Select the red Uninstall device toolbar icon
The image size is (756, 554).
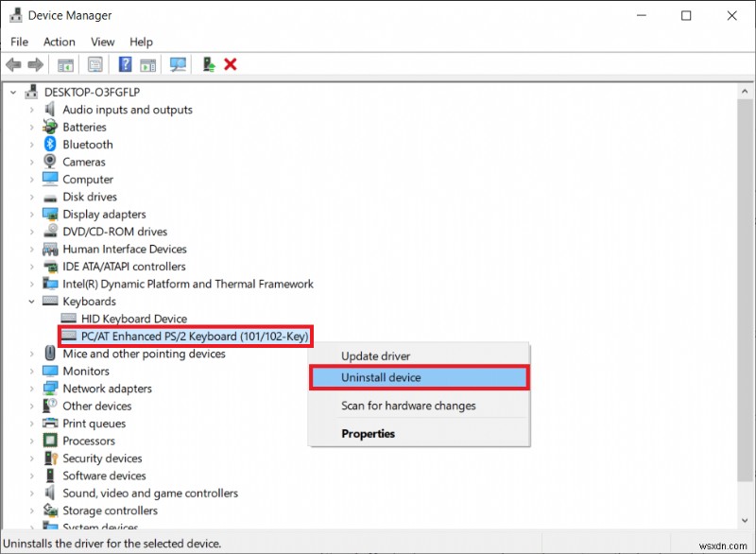tap(232, 64)
